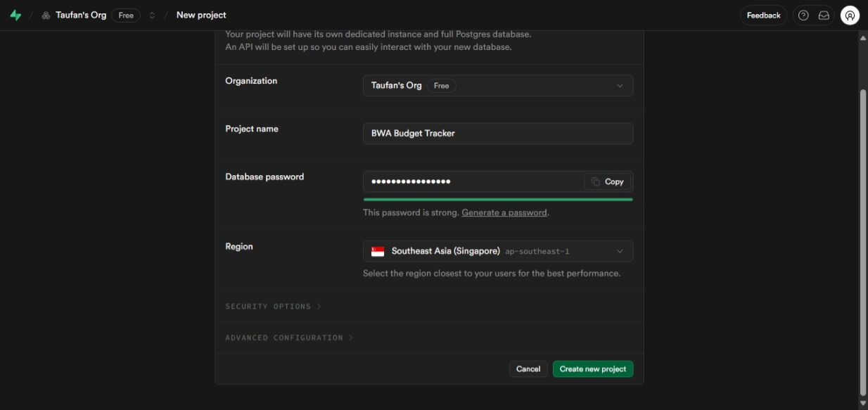Viewport: 868px width, 410px height.
Task: Open the Region dropdown
Action: (x=497, y=251)
